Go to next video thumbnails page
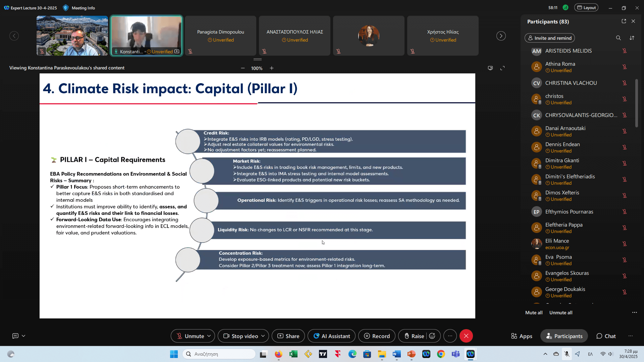 [x=501, y=36]
